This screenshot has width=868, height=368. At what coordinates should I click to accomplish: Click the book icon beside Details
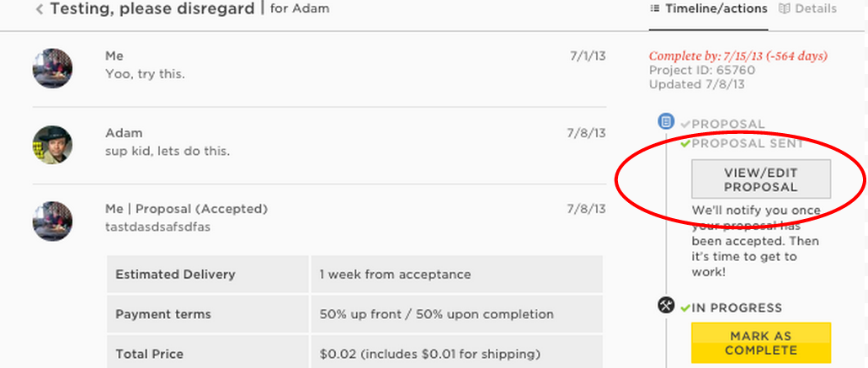(x=784, y=8)
